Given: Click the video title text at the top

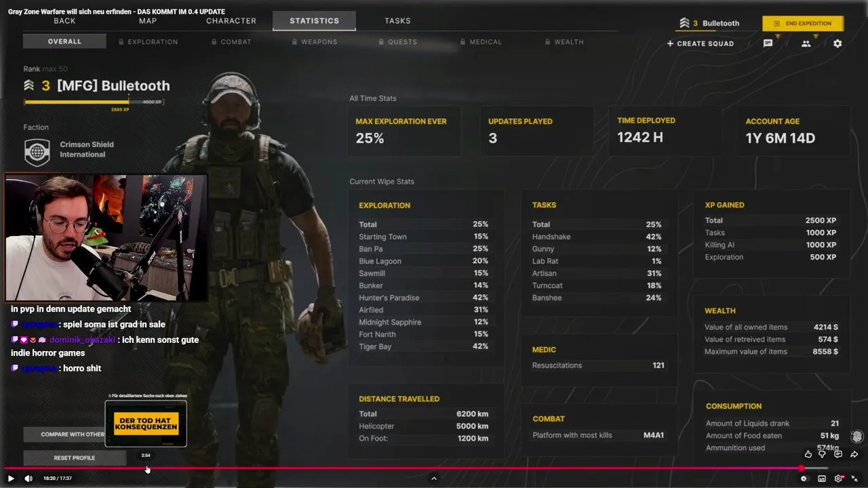Looking at the screenshot, I should (x=117, y=12).
